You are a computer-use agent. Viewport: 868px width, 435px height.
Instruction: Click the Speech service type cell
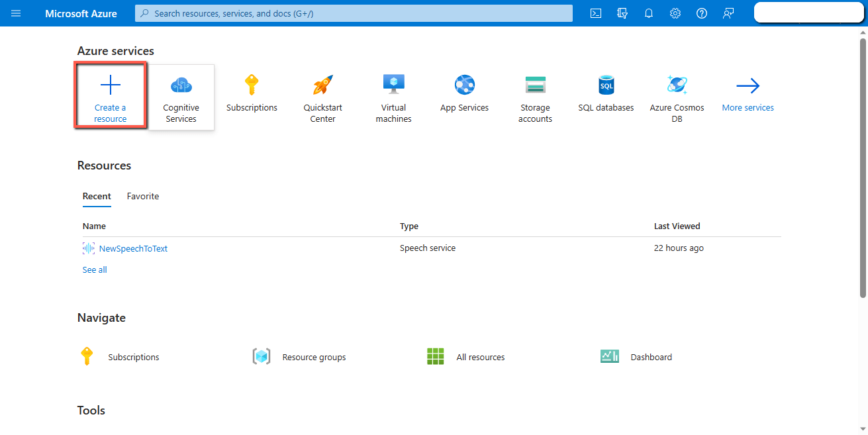pos(428,248)
